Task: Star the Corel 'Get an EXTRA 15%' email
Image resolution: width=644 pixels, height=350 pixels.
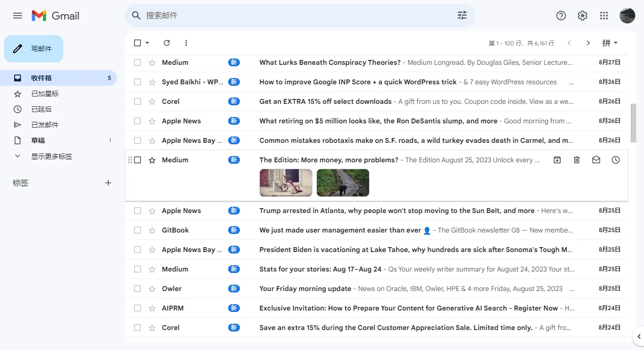Action: point(152,101)
